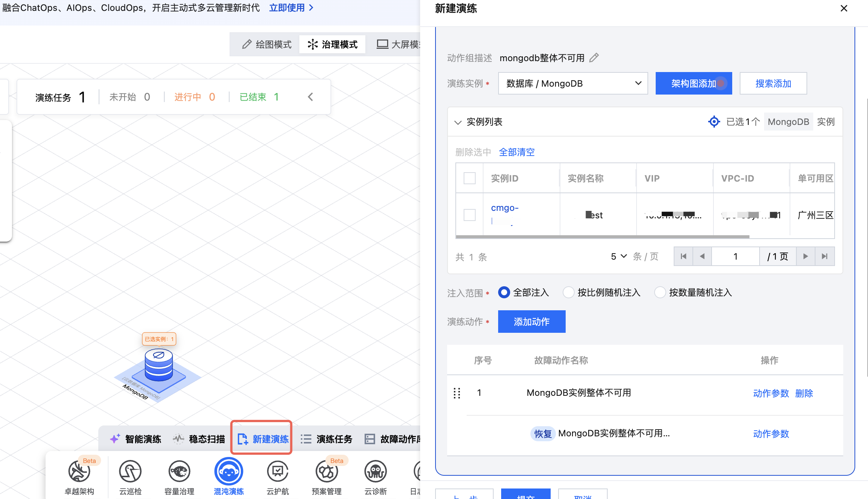Click the MongoDB tag beside 已选1个
The image size is (868, 499).
788,122
